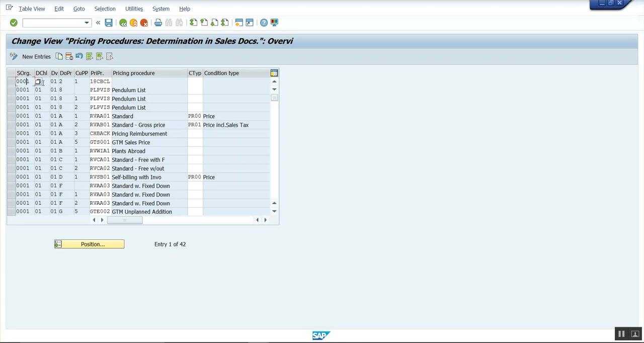The image size is (644, 343).
Task: Open the Help menu
Action: click(x=185, y=9)
